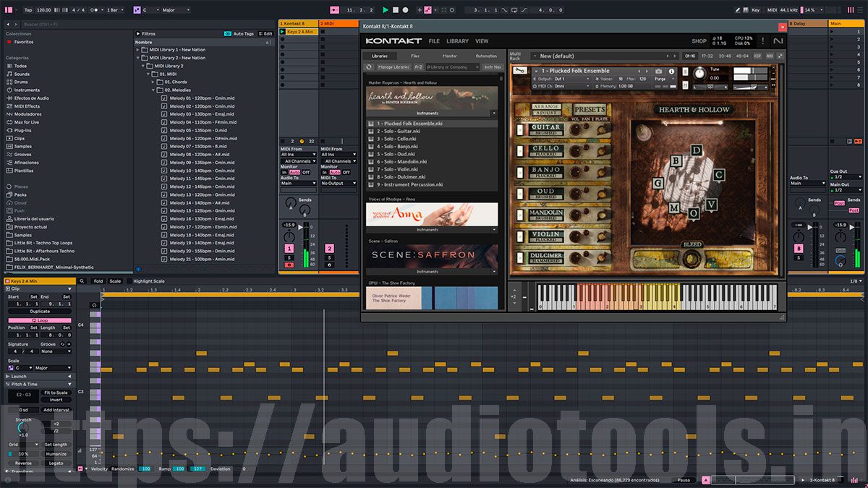Expand the 01. Chords folder
Screen dimensions: 868x488
coord(154,82)
